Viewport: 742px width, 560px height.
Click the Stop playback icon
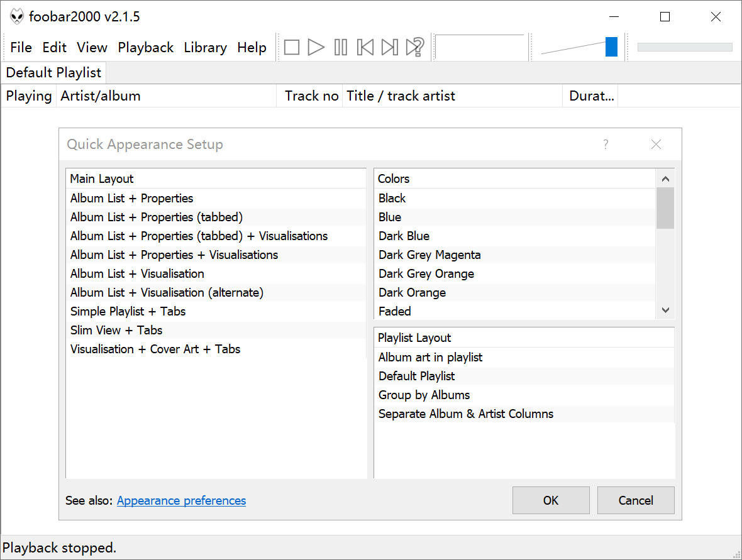point(291,47)
